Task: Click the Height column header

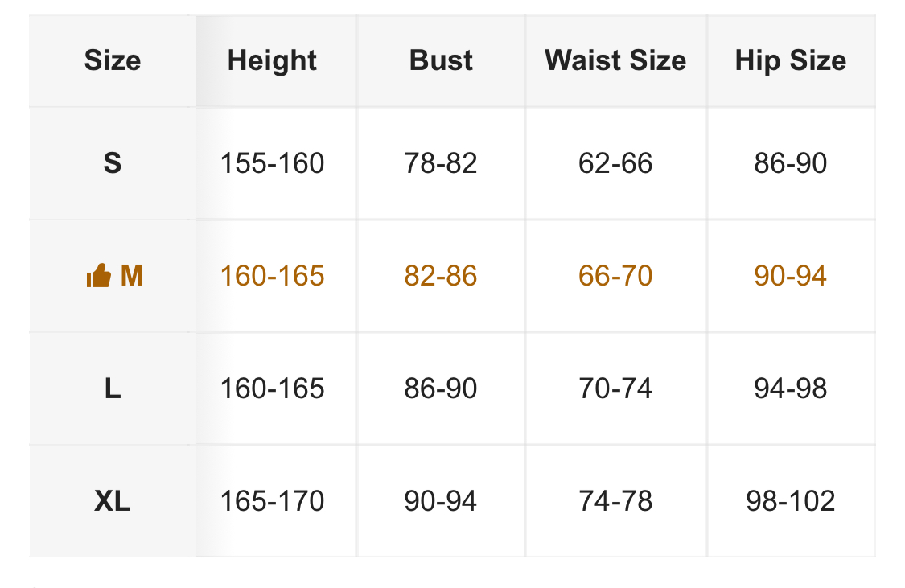Action: click(272, 60)
